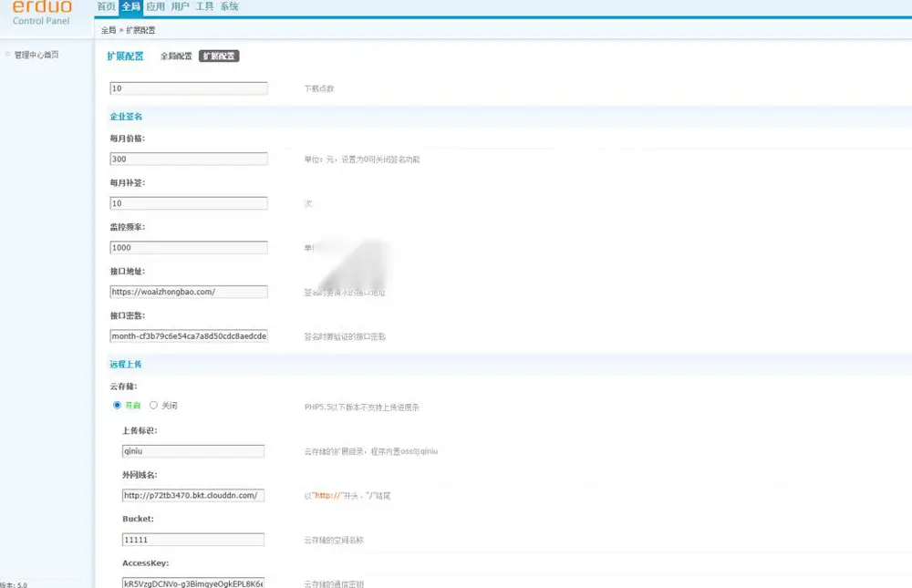The width and height of the screenshot is (912, 588).
Task: Go to the 用户 top menu
Action: coord(181,6)
